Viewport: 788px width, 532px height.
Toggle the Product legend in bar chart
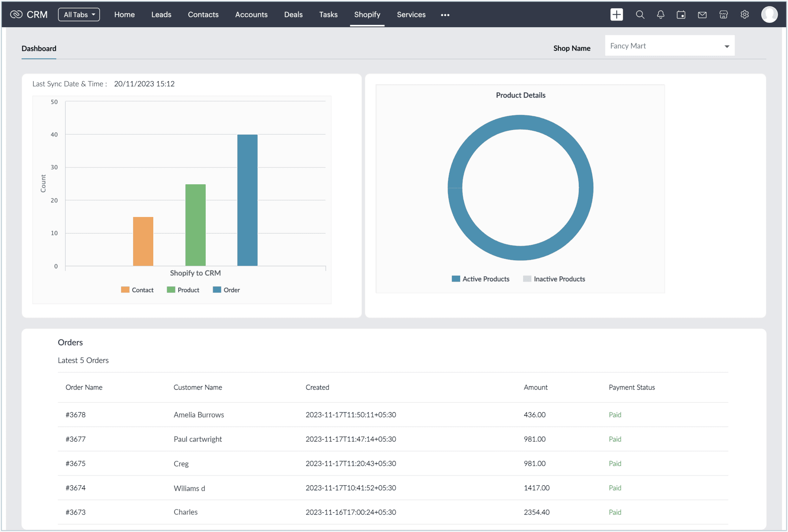pyautogui.click(x=183, y=290)
